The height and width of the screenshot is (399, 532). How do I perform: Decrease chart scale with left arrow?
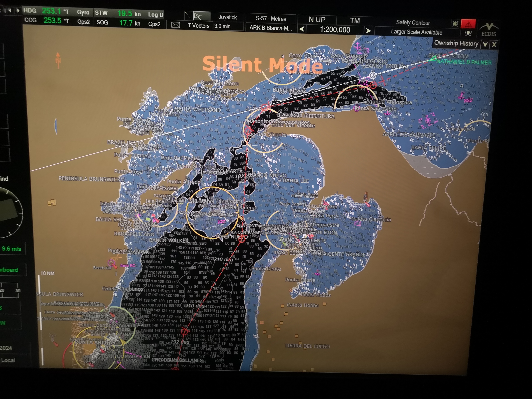click(302, 29)
